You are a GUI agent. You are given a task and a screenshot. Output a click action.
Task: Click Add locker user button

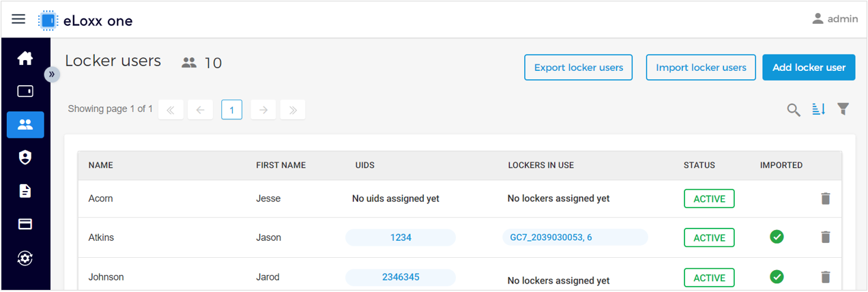809,68
